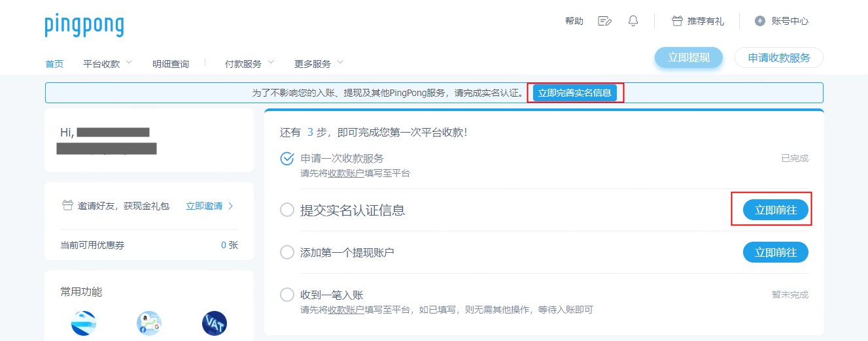This screenshot has width=868, height=341.
Task: Open the notifications bell
Action: [x=633, y=21]
